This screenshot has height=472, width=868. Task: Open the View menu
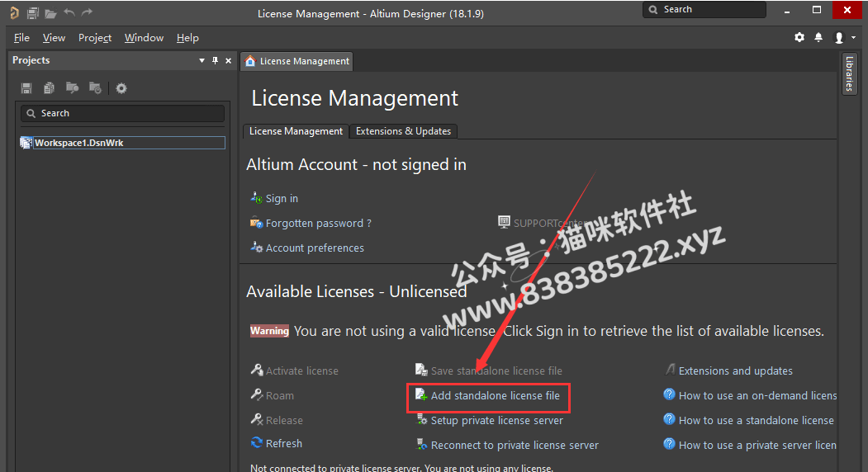click(54, 38)
